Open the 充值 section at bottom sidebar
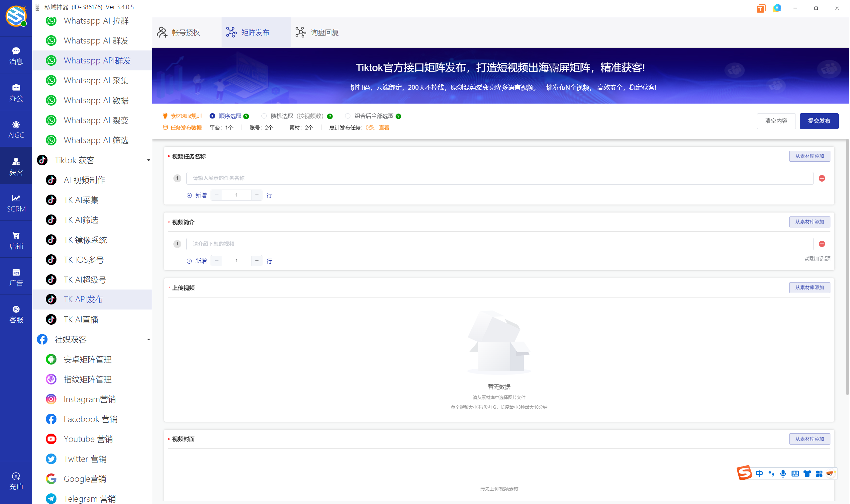The height and width of the screenshot is (504, 850). coord(16,480)
